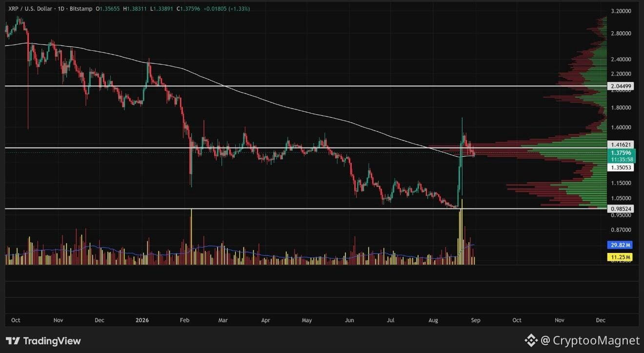Click the 1.80000 price axis tick

tap(622, 107)
